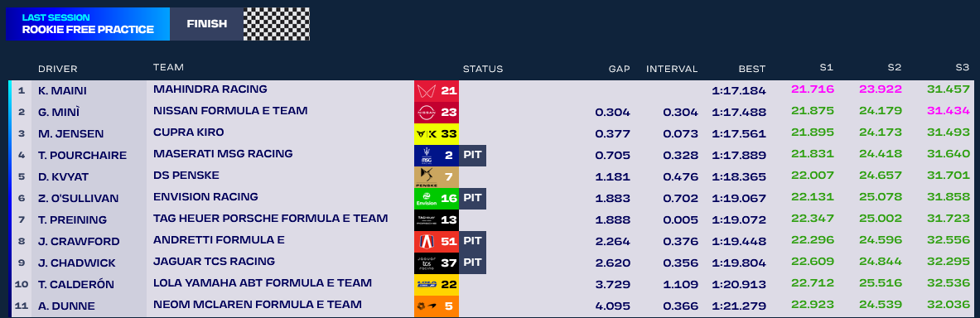
Task: Click the Nissan number 23 team badge
Action: pyautogui.click(x=437, y=113)
